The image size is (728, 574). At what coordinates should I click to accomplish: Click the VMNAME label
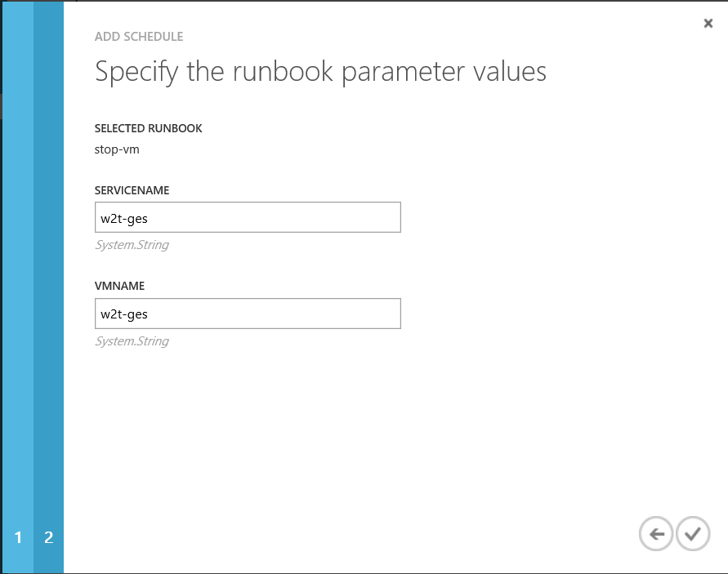[120, 286]
